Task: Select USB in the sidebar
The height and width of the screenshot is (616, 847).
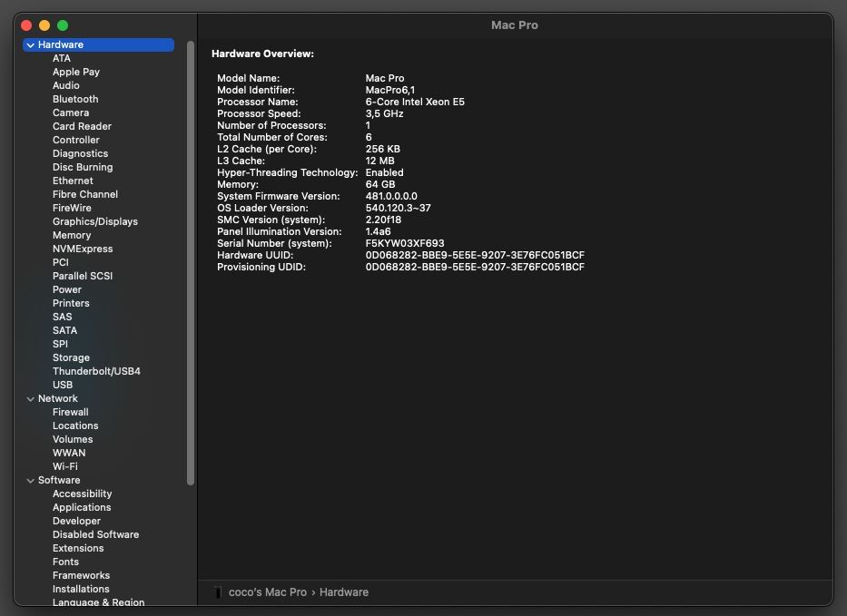Action: tap(63, 385)
